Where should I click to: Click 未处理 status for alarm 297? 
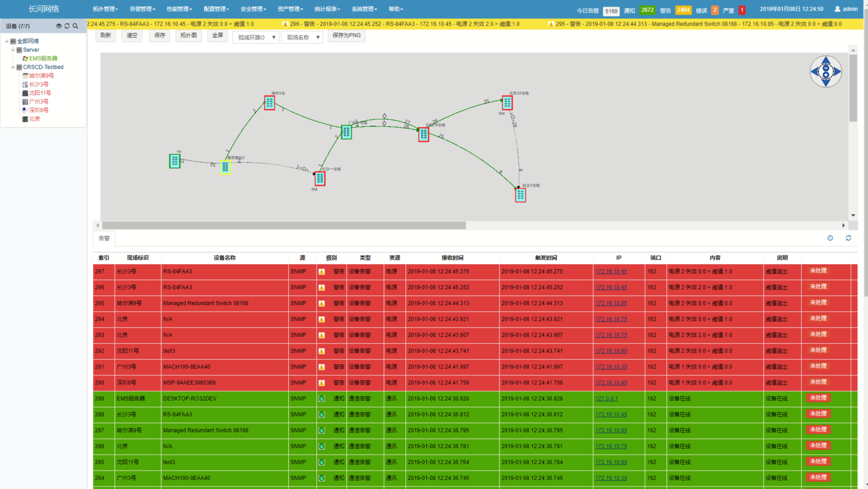pos(818,271)
